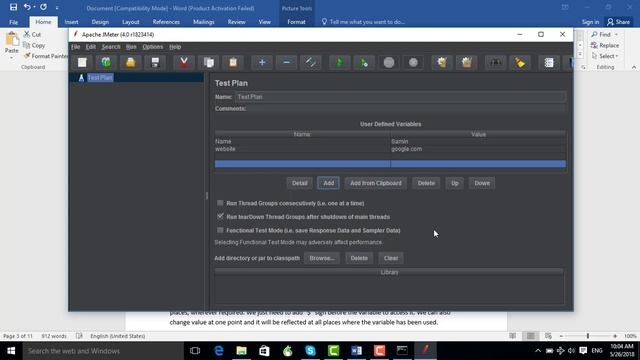Click Add variable button
The height and width of the screenshot is (360, 640).
[x=329, y=183]
